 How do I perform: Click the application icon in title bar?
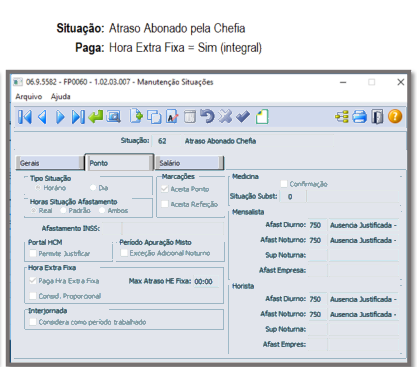tap(18, 82)
